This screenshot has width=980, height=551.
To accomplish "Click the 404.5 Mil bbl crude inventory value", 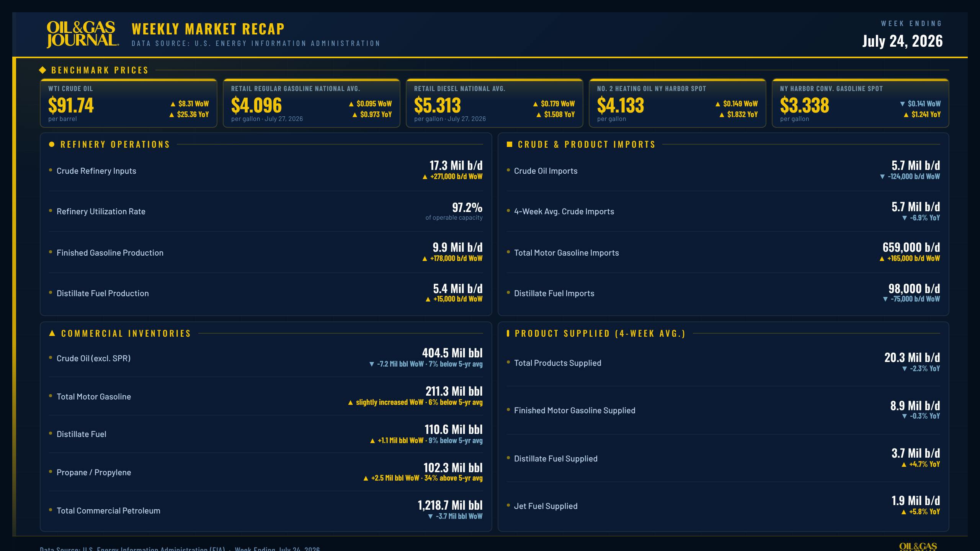I will point(452,353).
